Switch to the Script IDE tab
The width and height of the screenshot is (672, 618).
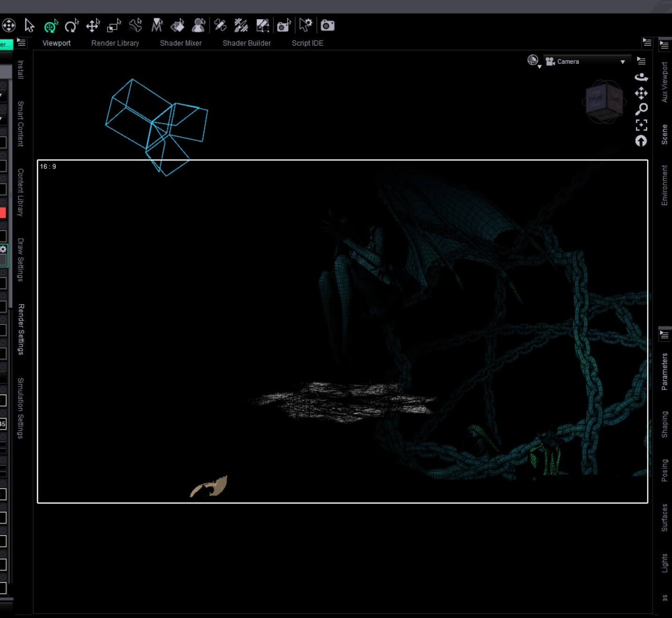coord(308,43)
